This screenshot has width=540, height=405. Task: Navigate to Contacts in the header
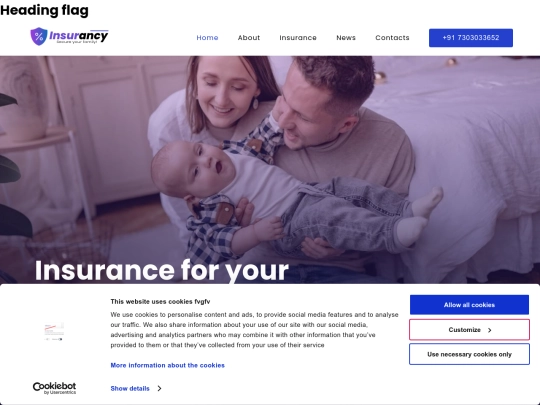pyautogui.click(x=392, y=38)
